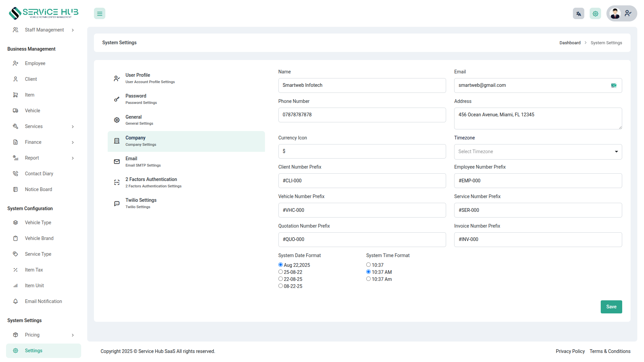Click the Email Notification bell icon
644x362 pixels.
point(15,301)
